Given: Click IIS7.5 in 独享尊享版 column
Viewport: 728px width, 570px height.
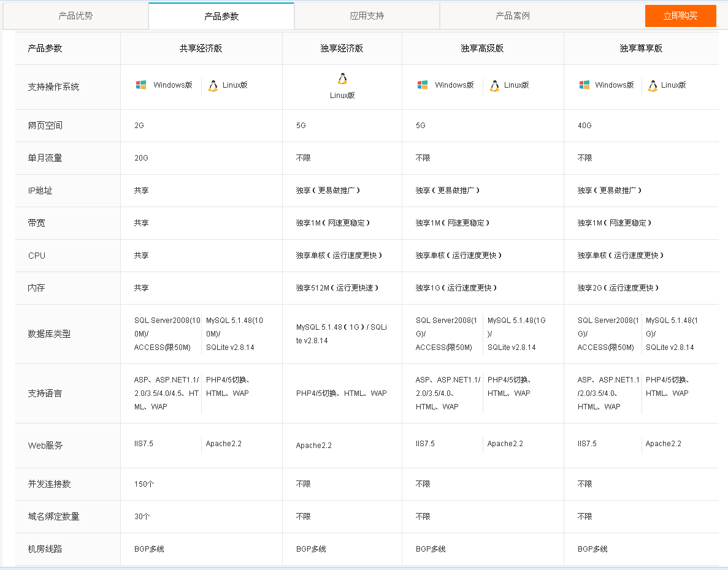Looking at the screenshot, I should (587, 443).
